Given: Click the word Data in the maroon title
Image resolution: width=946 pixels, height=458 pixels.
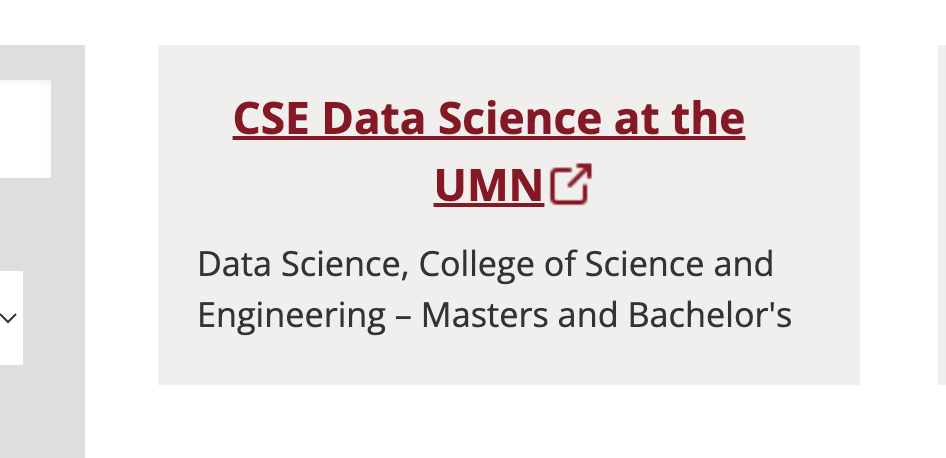Looking at the screenshot, I should [375, 121].
